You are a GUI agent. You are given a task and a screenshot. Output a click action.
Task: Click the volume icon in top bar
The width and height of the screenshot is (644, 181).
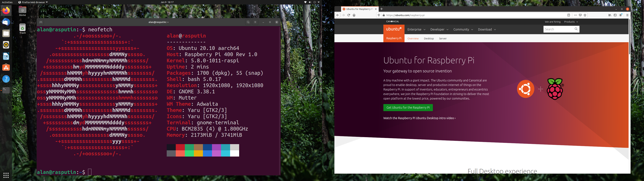coord(310,2)
